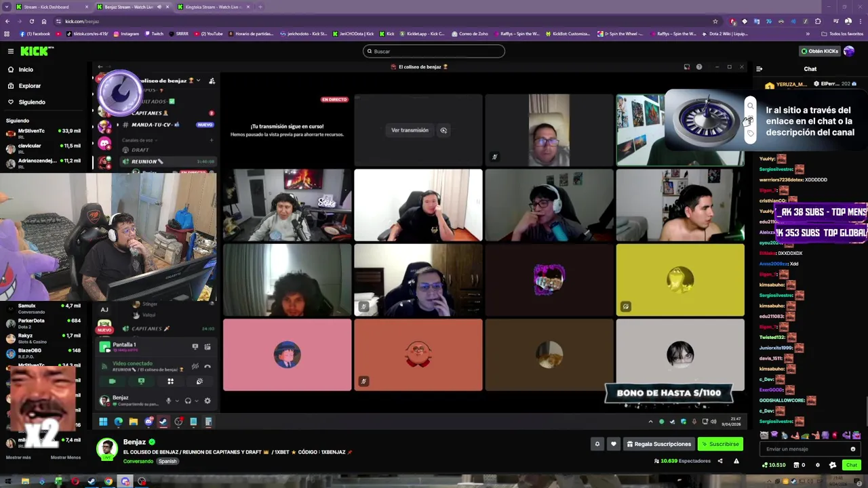Open Benjaz streamer avatar

(x=106, y=449)
